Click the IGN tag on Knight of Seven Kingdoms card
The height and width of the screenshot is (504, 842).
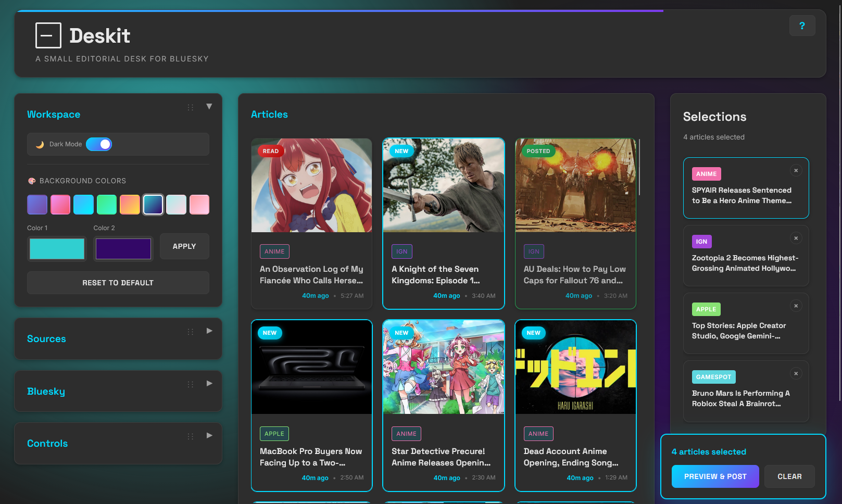402,251
